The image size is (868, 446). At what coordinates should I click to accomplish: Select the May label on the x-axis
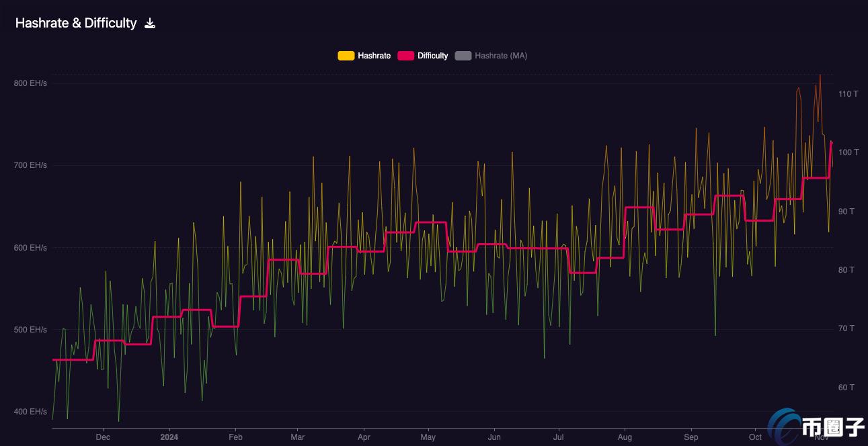point(428,437)
